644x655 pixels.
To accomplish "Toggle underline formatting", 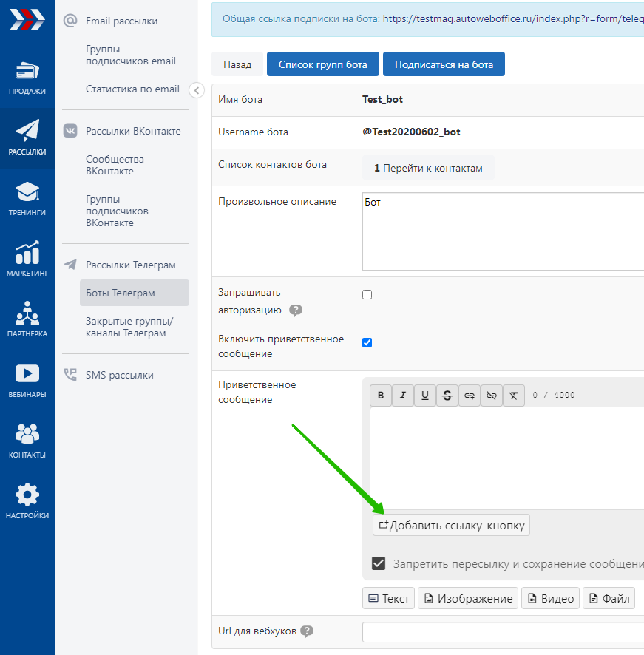I will click(425, 396).
